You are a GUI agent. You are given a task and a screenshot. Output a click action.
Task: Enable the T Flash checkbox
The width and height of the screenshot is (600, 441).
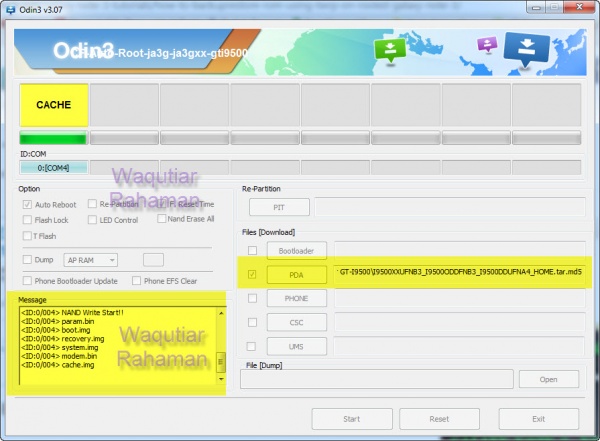pos(27,236)
